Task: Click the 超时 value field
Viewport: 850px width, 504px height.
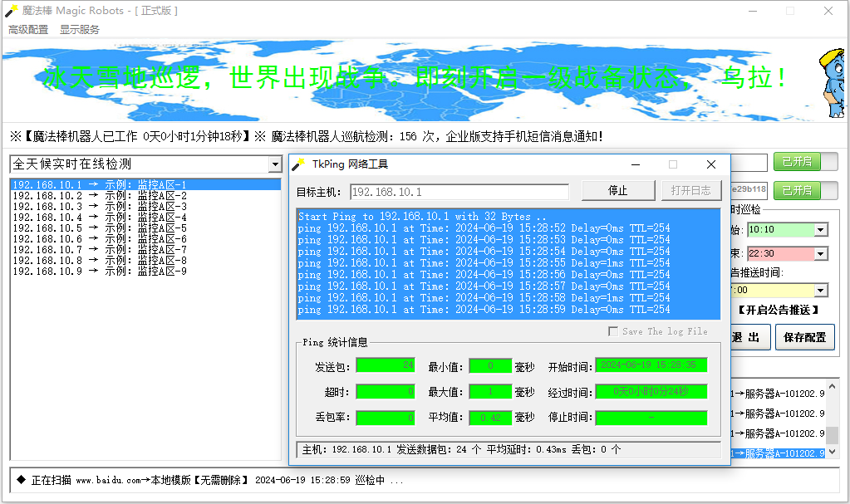Action: pyautogui.click(x=386, y=391)
